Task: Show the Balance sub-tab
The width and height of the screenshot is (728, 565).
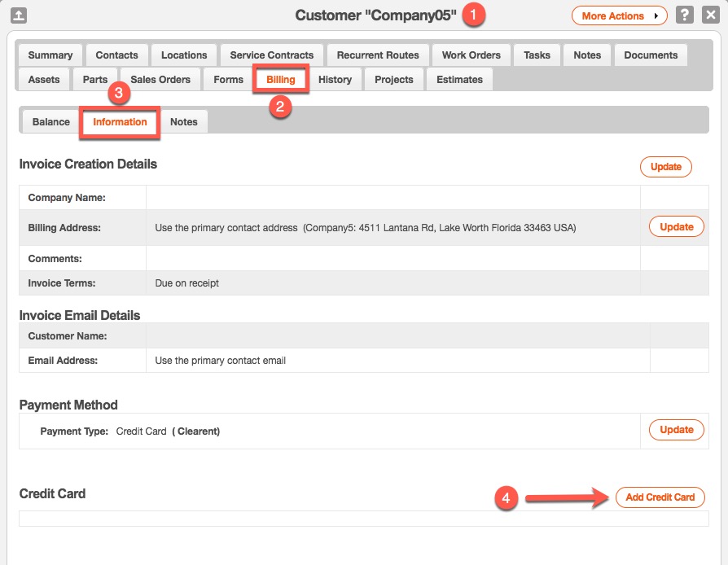Action: tap(51, 122)
